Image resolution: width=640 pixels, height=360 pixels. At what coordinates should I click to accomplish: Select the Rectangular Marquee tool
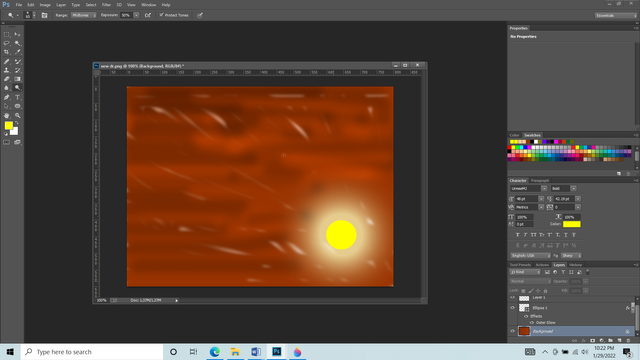pos(7,35)
